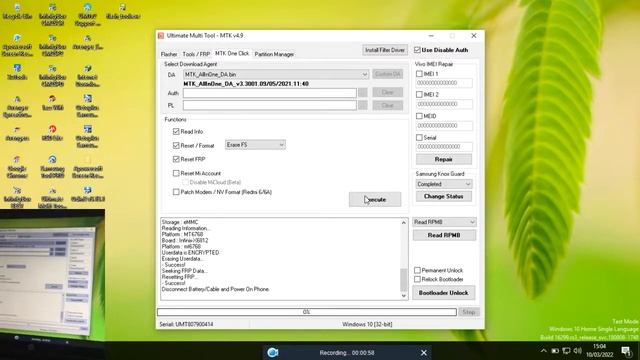Image resolution: width=640 pixels, height=360 pixels.
Task: Toggle the Use Disable Auth checkbox
Action: pyautogui.click(x=417, y=50)
